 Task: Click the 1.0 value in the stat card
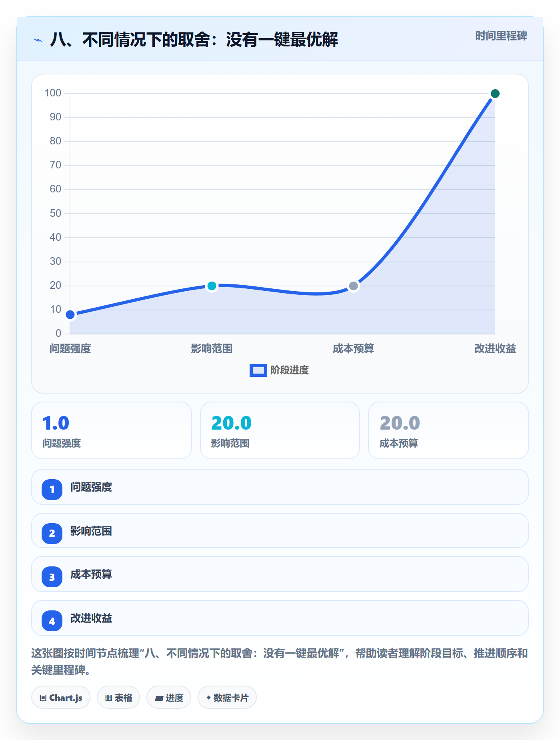56,423
